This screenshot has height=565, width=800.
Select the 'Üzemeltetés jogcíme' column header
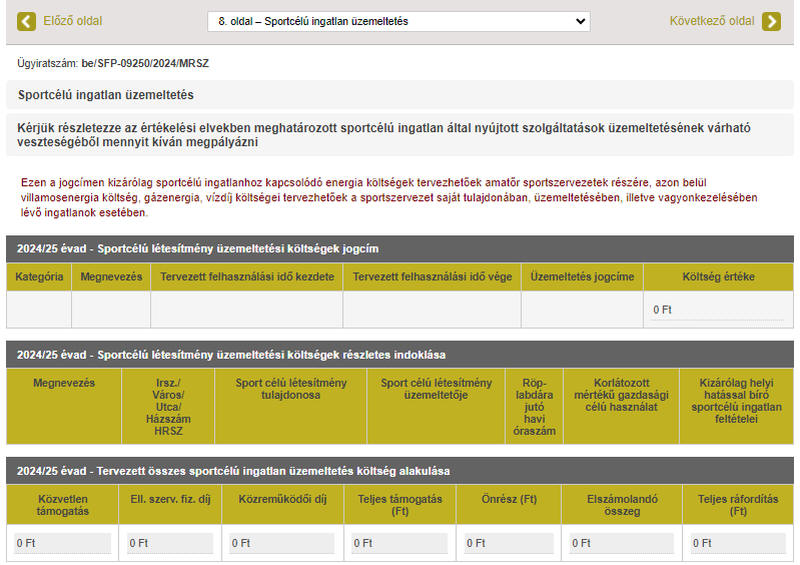tap(582, 277)
